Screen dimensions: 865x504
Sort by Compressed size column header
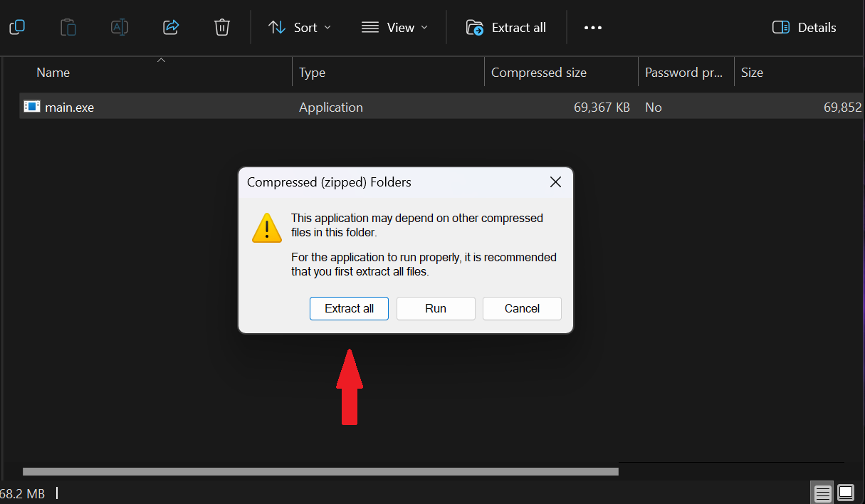tap(539, 73)
